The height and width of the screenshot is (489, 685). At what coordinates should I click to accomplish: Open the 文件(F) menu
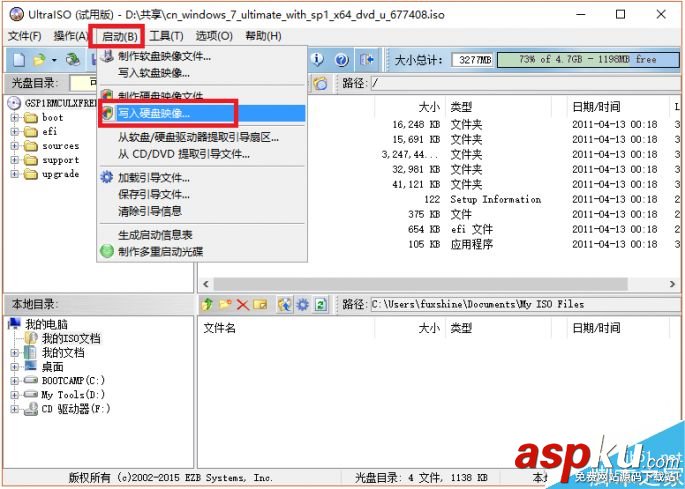[25, 36]
